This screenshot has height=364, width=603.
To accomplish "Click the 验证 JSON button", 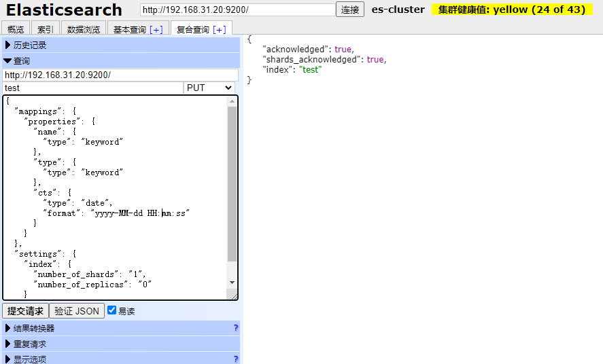I will 77,311.
